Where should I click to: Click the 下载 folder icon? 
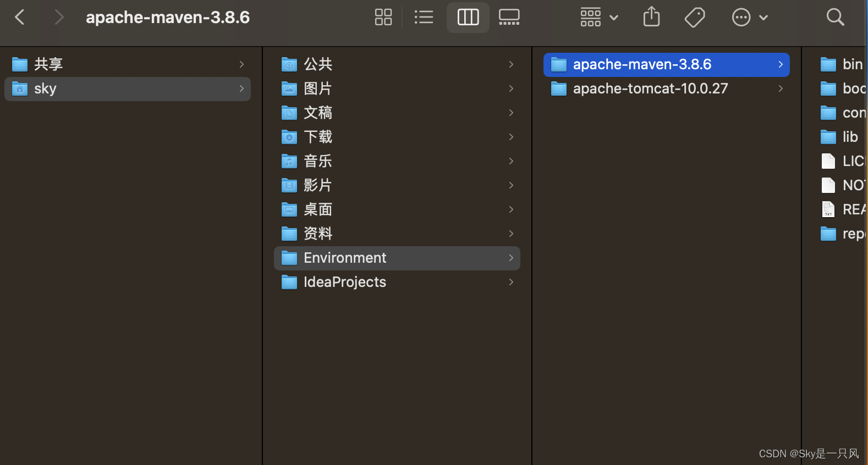[x=289, y=137]
